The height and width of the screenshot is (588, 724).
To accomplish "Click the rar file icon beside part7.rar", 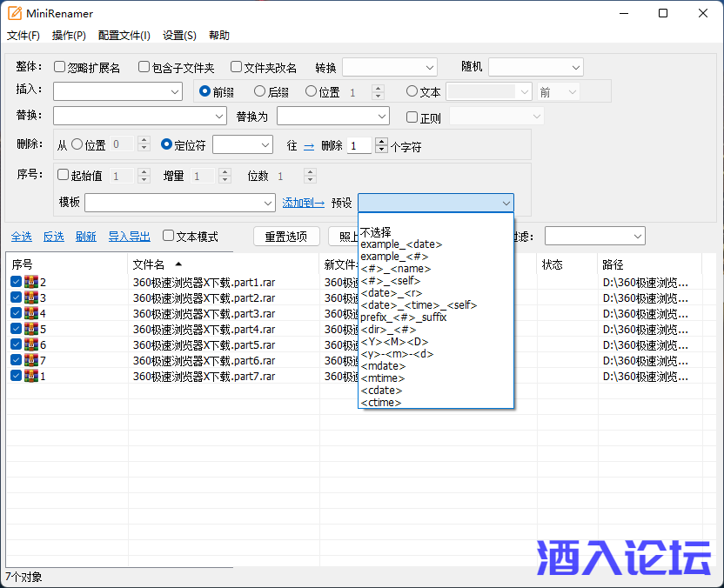I will (28, 376).
